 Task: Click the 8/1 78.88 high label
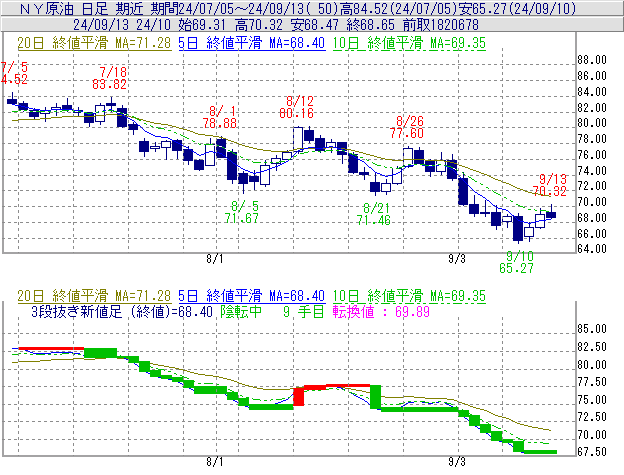220,117
